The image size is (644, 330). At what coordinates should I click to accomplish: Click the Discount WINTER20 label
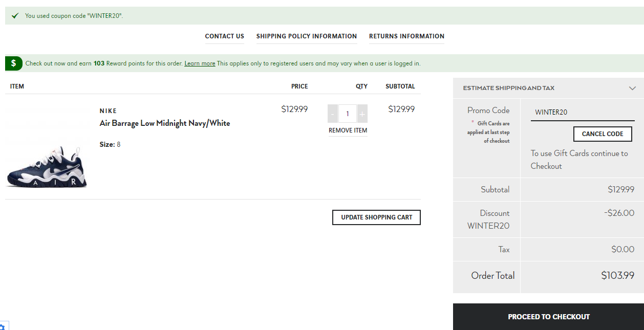pyautogui.click(x=488, y=219)
